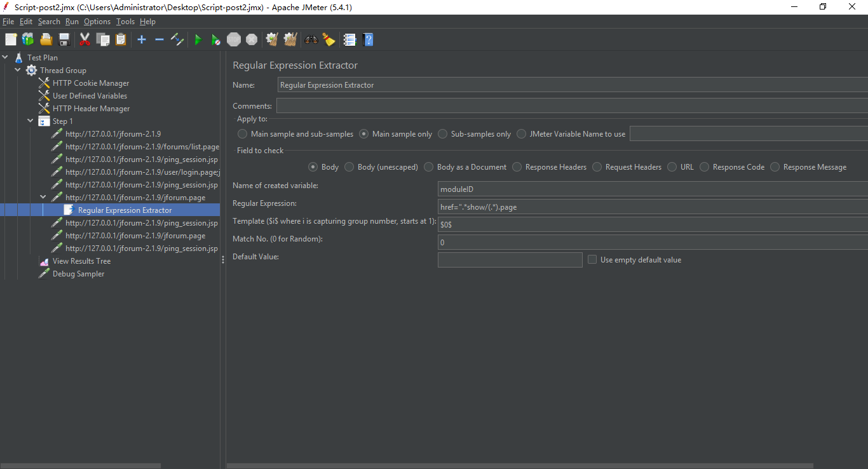868x469 pixels.
Task: Open the Help menu
Action: click(x=147, y=22)
